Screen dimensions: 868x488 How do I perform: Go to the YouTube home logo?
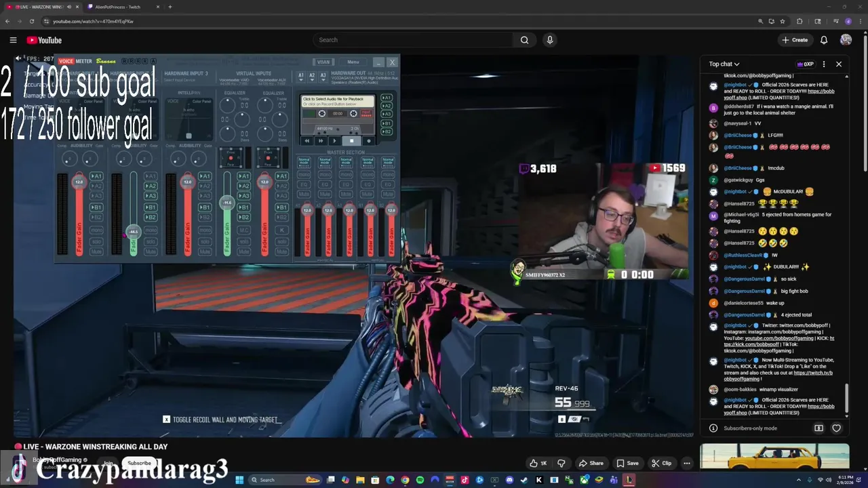[x=44, y=40]
